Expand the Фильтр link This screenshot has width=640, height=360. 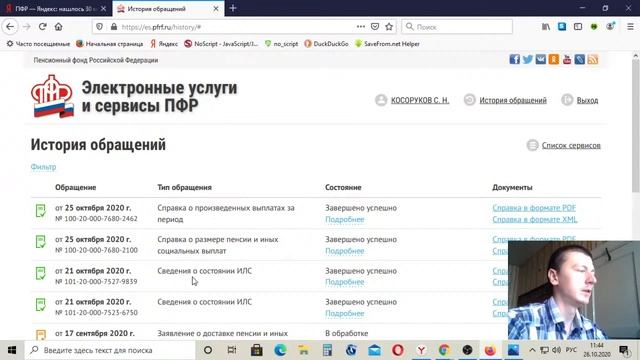tap(43, 167)
